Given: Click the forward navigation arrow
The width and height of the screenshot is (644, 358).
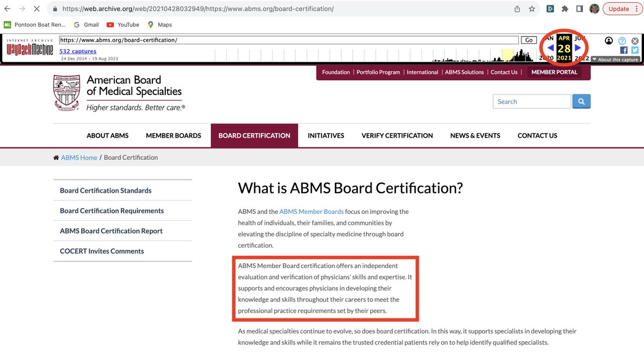Looking at the screenshot, I should (23, 9).
